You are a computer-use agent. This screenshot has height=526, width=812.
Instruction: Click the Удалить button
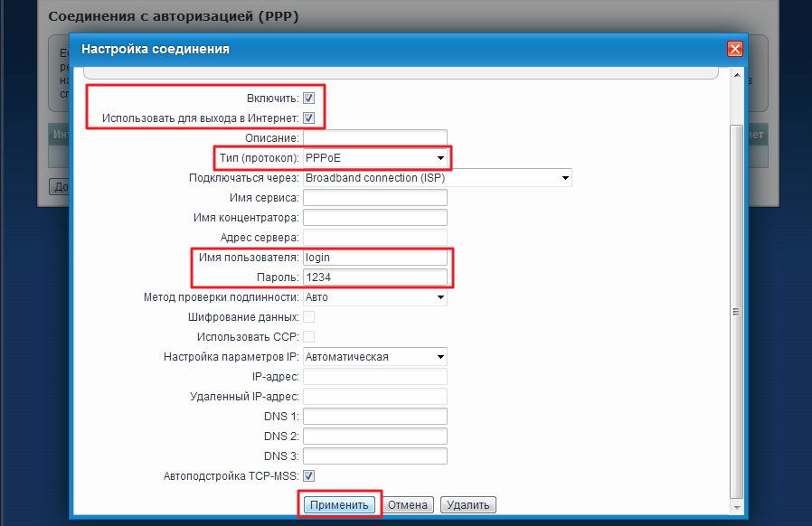tap(468, 505)
